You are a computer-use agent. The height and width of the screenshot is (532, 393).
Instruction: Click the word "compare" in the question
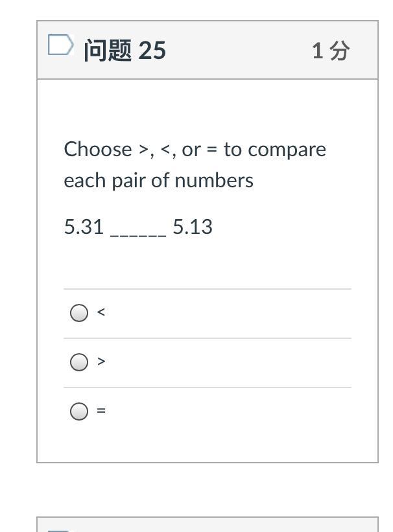[287, 150]
